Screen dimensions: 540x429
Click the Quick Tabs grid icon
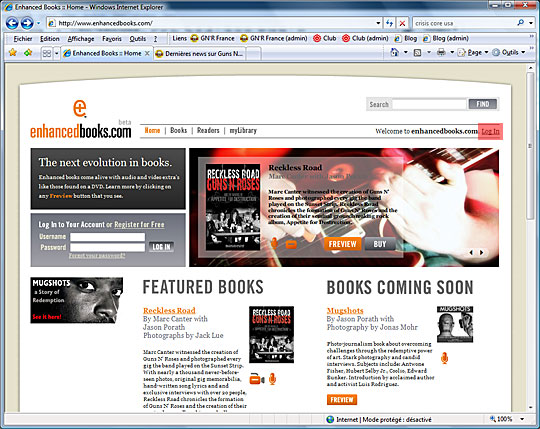(46, 53)
